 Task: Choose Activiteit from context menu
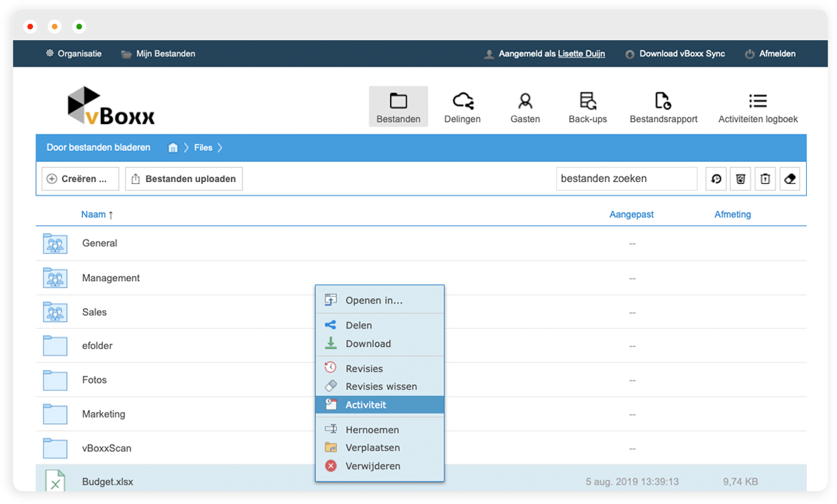[x=380, y=404]
